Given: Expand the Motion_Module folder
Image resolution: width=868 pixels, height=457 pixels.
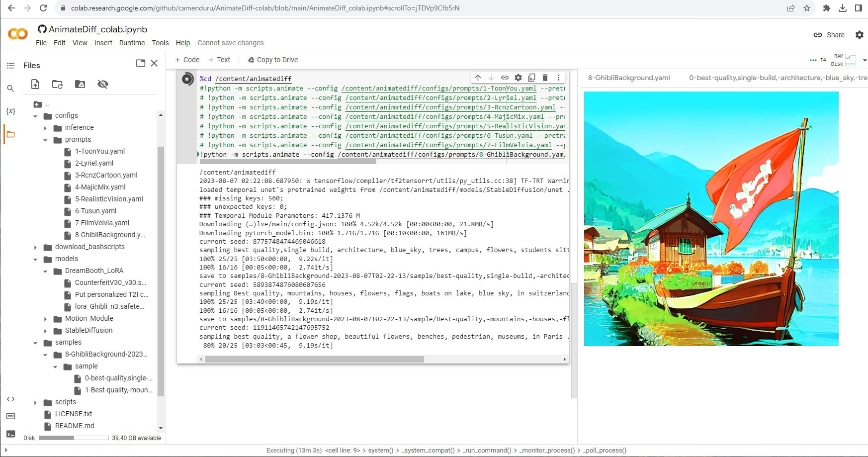Looking at the screenshot, I should point(45,319).
